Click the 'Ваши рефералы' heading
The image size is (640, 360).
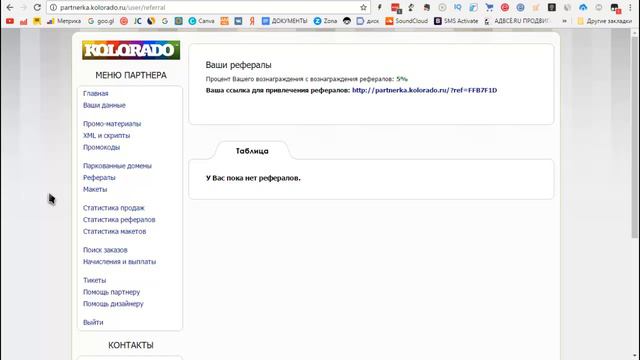(x=238, y=65)
